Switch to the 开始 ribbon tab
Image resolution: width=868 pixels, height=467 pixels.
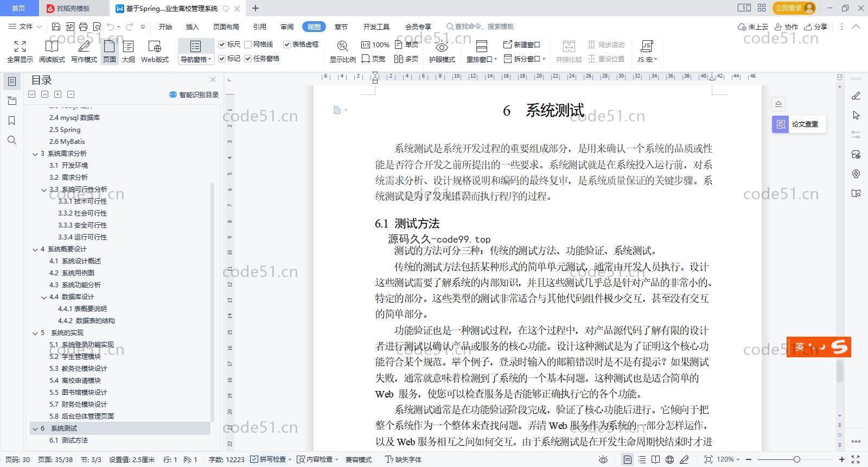(165, 27)
